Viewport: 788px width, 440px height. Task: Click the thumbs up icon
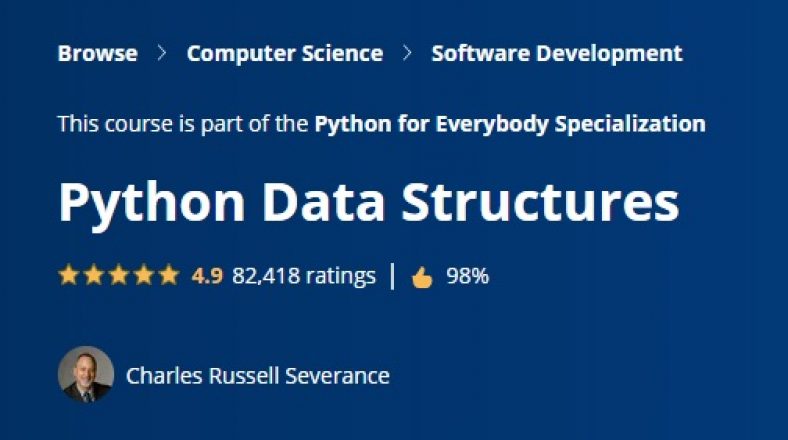[422, 277]
